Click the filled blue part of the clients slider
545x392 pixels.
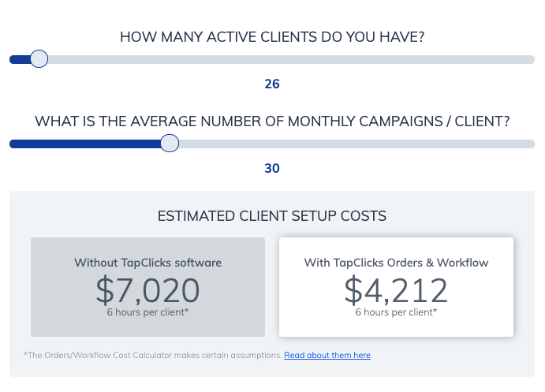(21, 59)
